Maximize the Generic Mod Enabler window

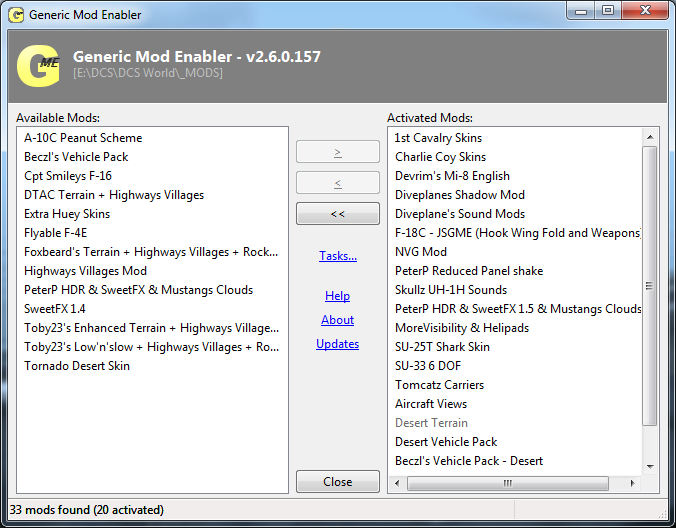pos(608,11)
